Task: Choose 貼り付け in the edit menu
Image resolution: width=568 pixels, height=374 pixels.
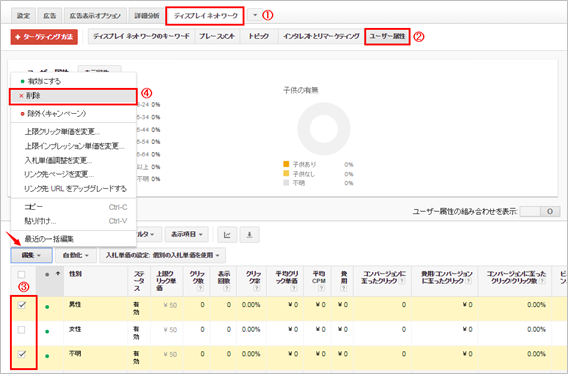Action: pyautogui.click(x=74, y=221)
